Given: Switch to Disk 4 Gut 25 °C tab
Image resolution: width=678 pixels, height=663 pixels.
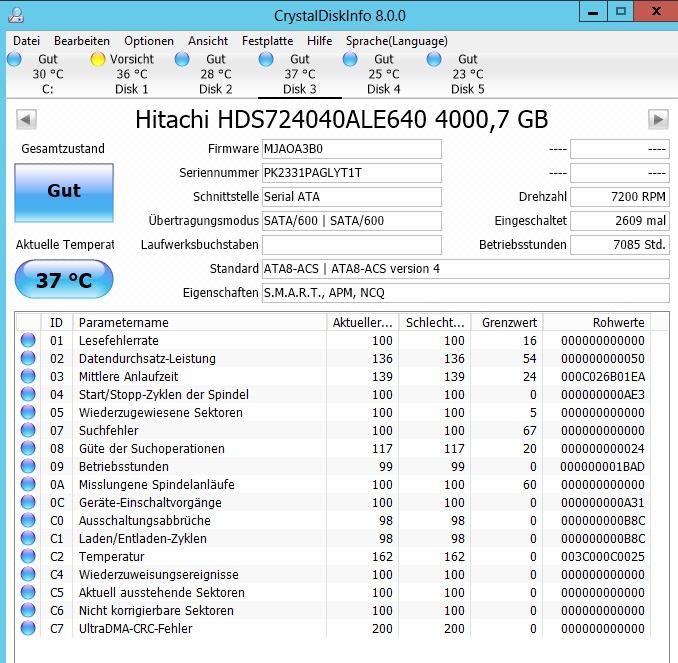Looking at the screenshot, I should click(384, 74).
